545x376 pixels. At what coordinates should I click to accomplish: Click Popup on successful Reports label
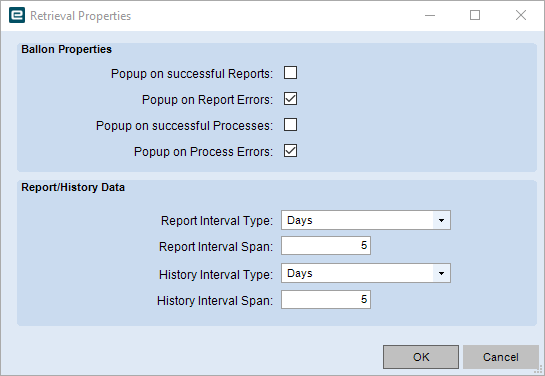[x=192, y=74]
